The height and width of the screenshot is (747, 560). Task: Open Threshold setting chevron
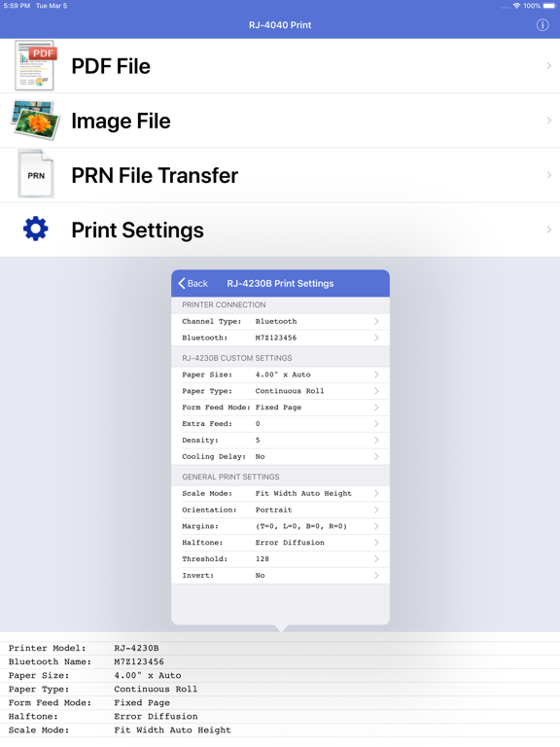pos(376,559)
